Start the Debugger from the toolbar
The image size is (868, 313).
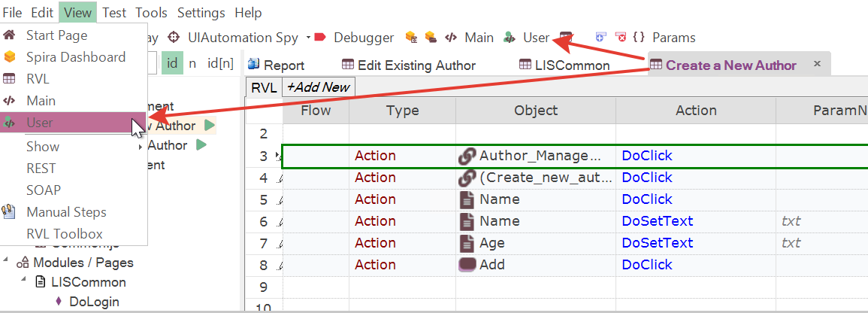[x=354, y=38]
